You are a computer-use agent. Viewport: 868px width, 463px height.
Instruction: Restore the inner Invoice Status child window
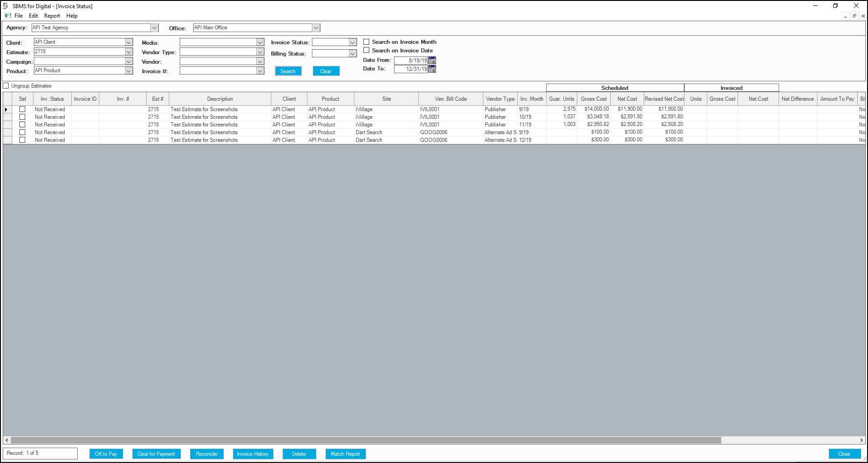[854, 16]
